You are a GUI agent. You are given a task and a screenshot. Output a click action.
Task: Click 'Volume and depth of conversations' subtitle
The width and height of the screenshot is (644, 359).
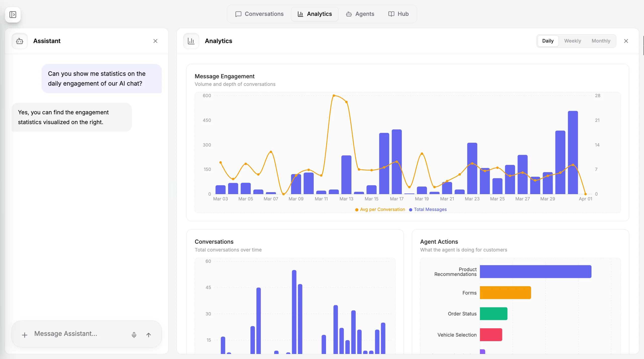pos(235,84)
